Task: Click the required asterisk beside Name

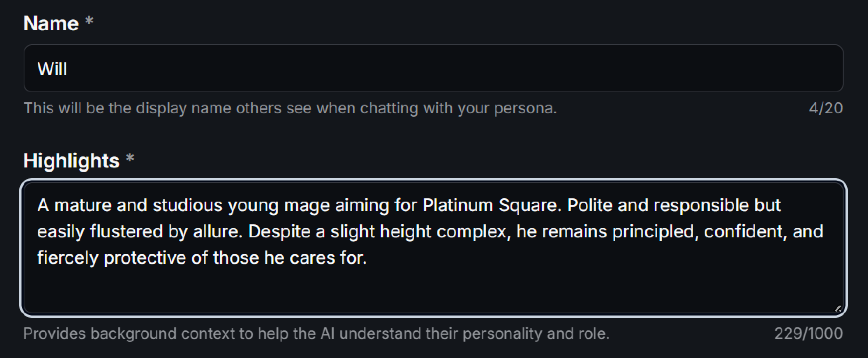Action: [89, 22]
